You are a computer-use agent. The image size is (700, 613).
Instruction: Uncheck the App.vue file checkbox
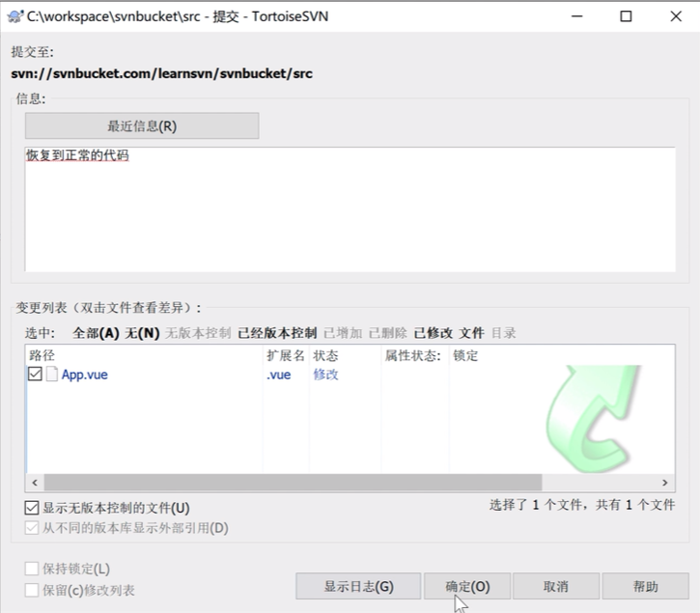[35, 374]
